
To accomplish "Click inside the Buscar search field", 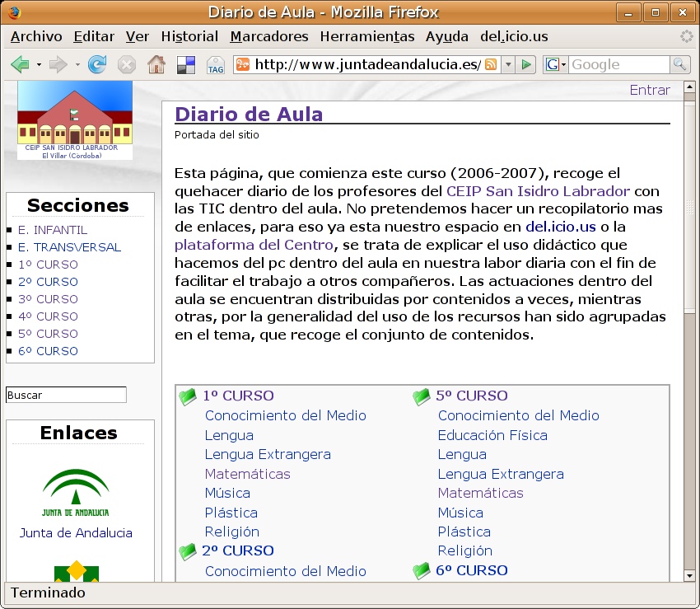I will click(66, 395).
